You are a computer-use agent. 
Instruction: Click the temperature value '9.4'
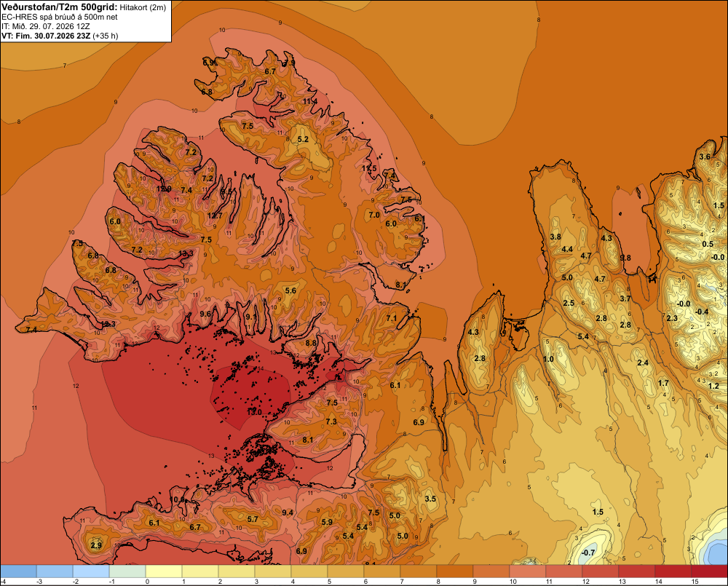tap(288, 512)
